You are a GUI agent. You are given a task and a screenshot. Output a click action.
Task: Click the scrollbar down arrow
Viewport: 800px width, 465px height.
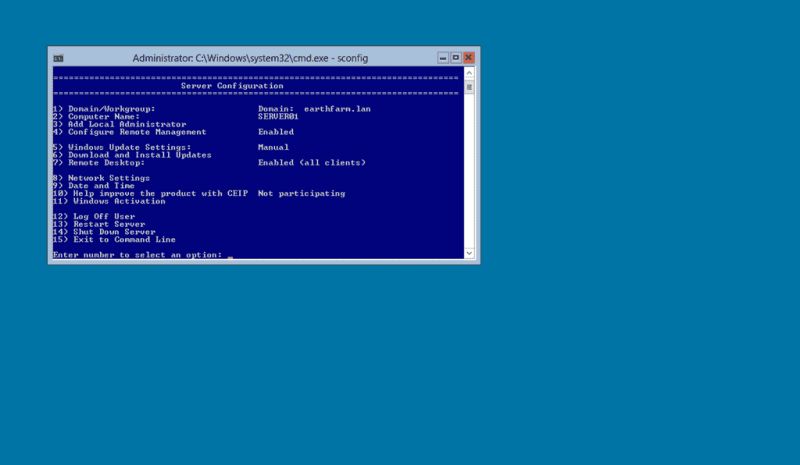(x=469, y=253)
